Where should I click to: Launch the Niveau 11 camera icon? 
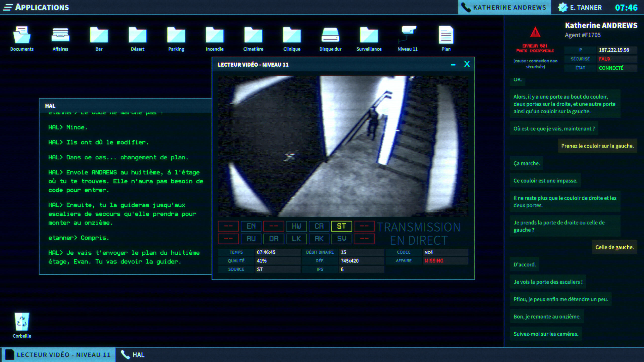(x=407, y=38)
